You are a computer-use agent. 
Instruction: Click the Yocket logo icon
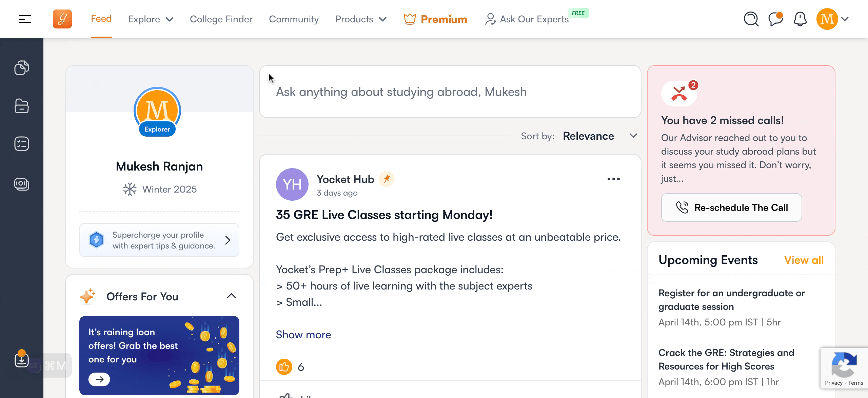(62, 19)
